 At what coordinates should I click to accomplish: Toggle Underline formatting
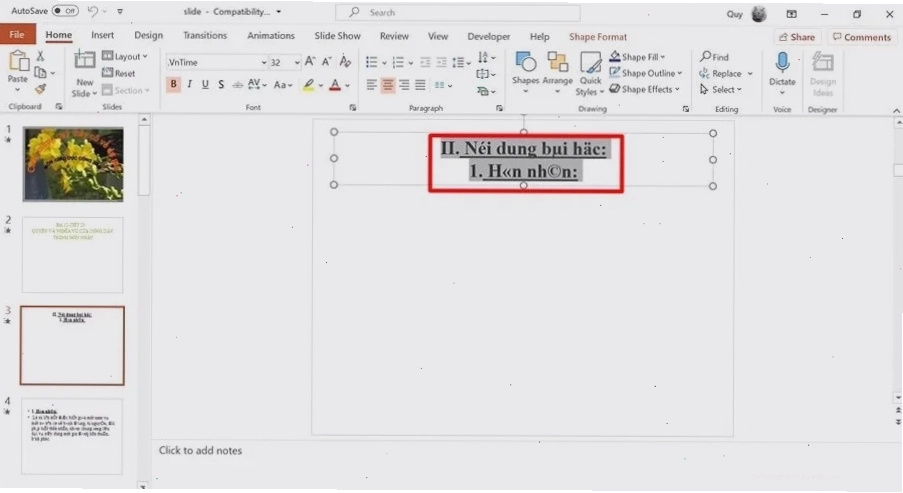[x=205, y=85]
